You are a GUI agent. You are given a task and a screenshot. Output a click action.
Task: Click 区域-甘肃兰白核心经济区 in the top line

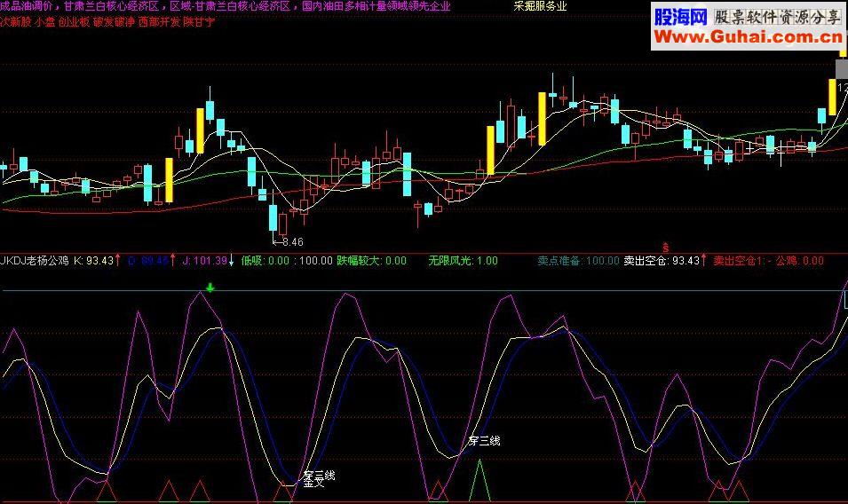[x=230, y=6]
